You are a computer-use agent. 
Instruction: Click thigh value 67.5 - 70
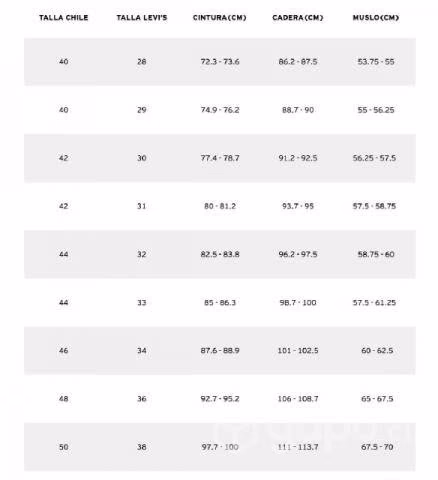tap(377, 447)
